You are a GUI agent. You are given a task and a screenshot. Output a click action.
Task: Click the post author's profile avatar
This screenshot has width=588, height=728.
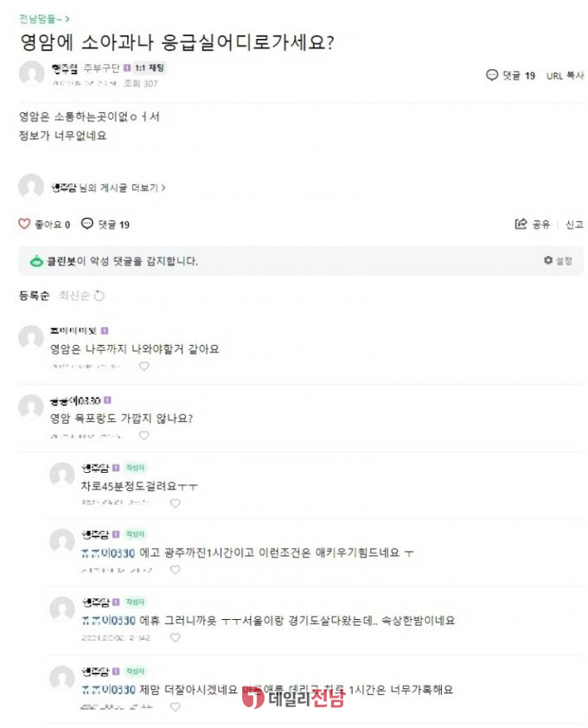(x=32, y=73)
